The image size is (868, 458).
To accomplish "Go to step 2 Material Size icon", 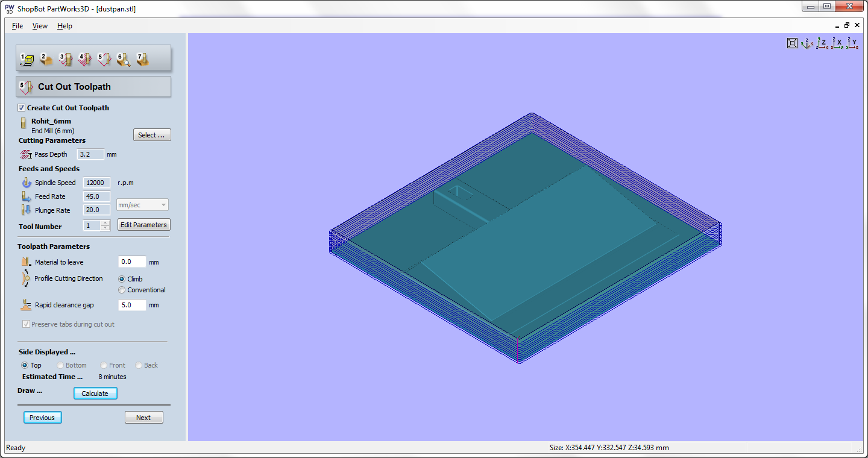I will (46, 59).
